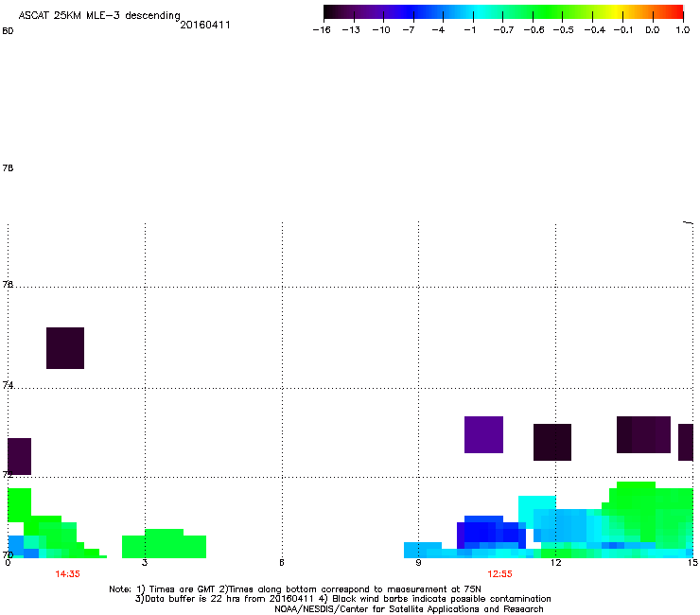Click the longitude axis label 3
Screen dimensions: 700x615
coord(145,563)
